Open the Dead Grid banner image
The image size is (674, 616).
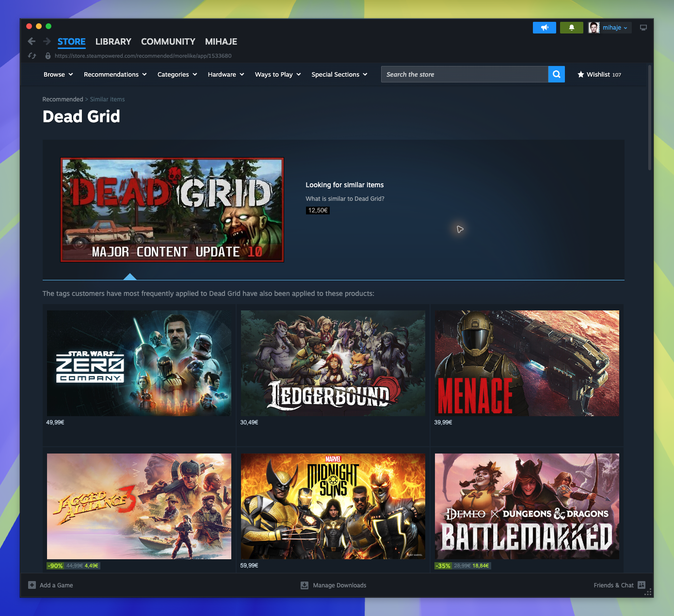(x=172, y=210)
